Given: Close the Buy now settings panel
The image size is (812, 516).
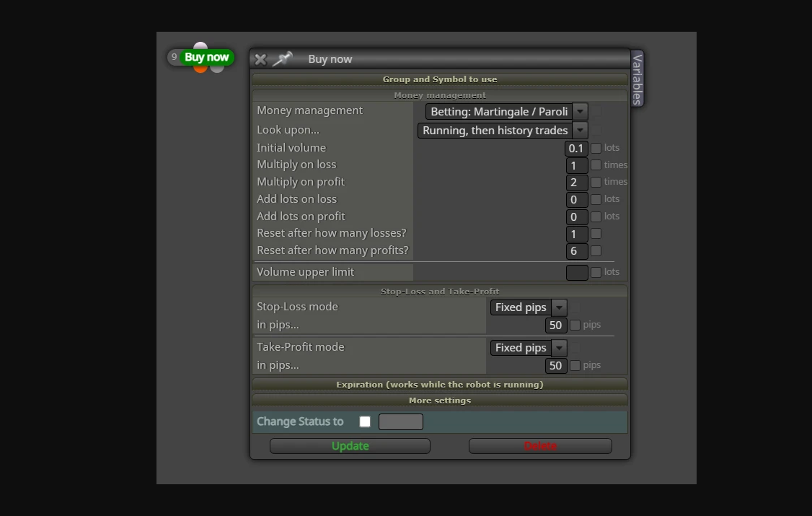Looking at the screenshot, I should (260, 60).
